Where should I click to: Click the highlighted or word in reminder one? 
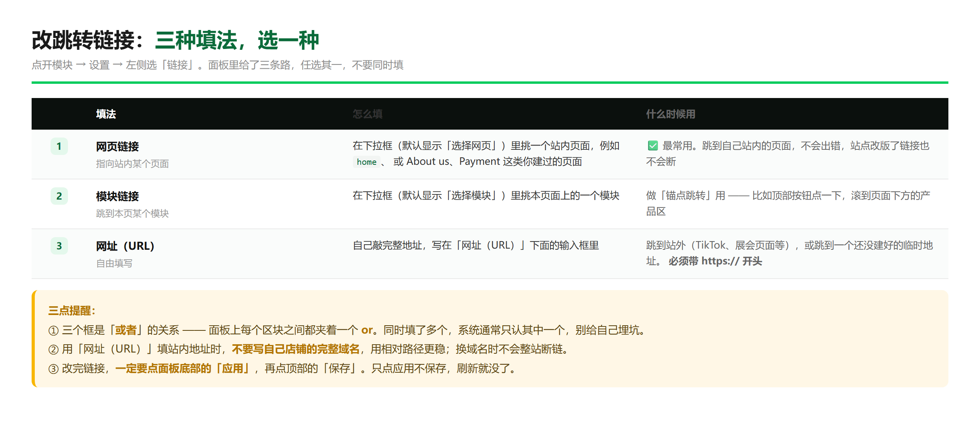pyautogui.click(x=367, y=330)
